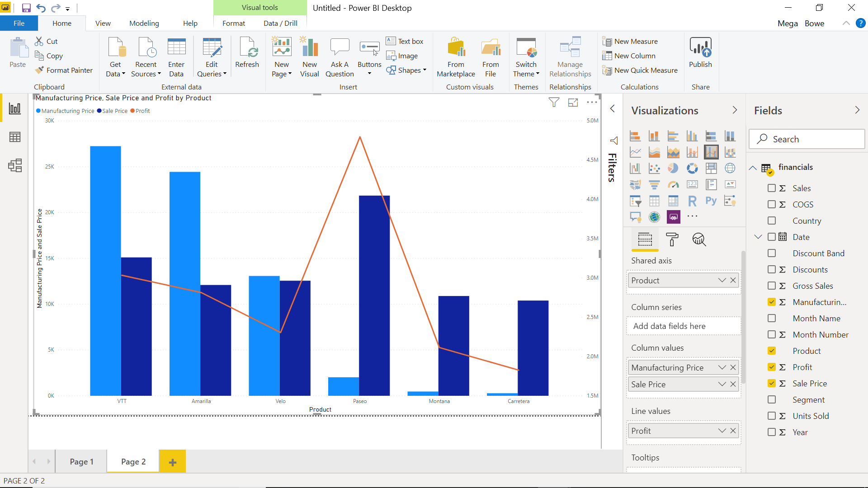Switch to Data view in sidebar
The height and width of the screenshot is (488, 868).
[15, 137]
